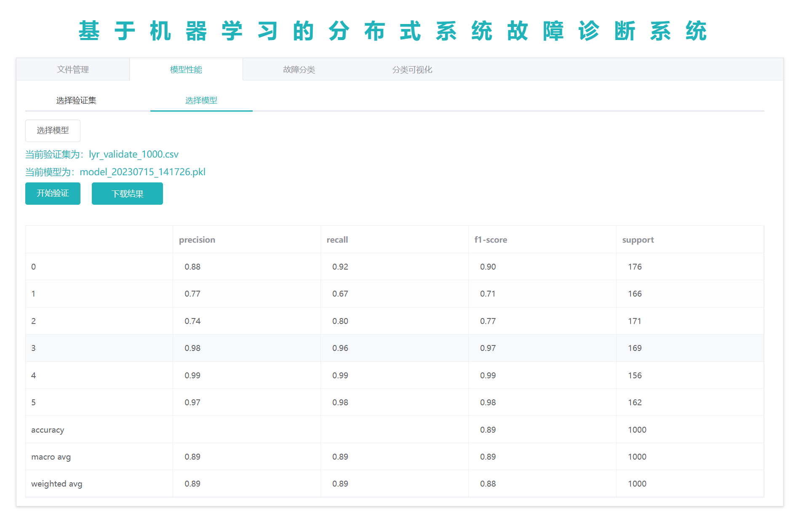The height and width of the screenshot is (511, 812).
Task: Click macro avg precision 0.89
Action: (x=192, y=457)
